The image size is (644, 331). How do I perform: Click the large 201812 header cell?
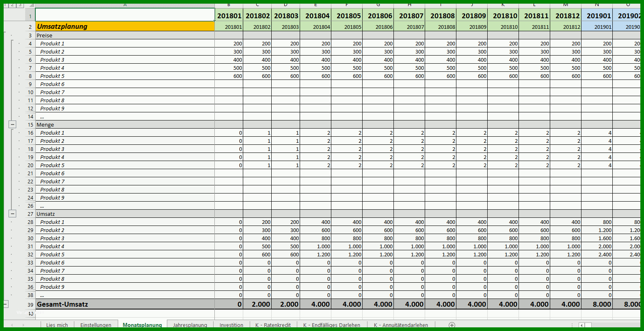click(566, 15)
